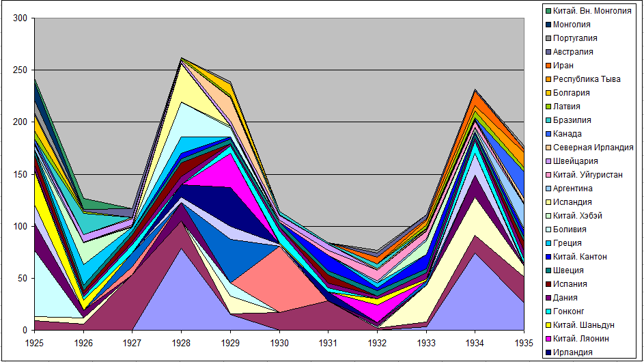
Task: Select axis year 1932
Action: click(x=377, y=343)
